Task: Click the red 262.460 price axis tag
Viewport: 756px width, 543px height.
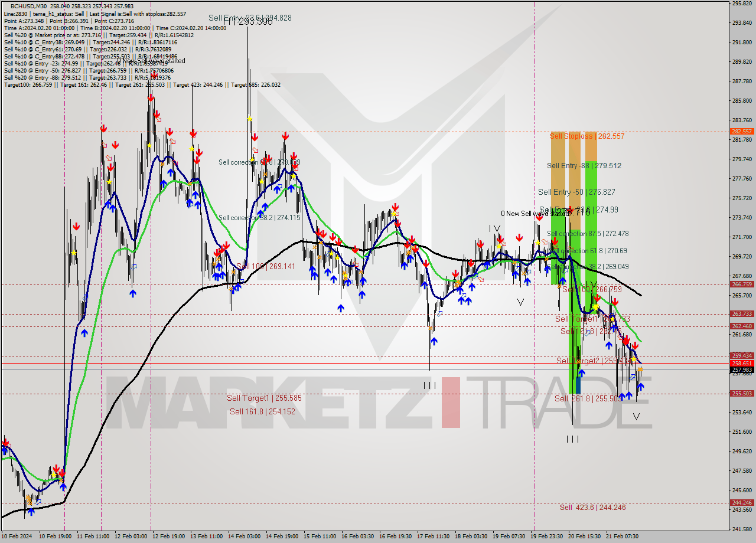Action: 742,326
